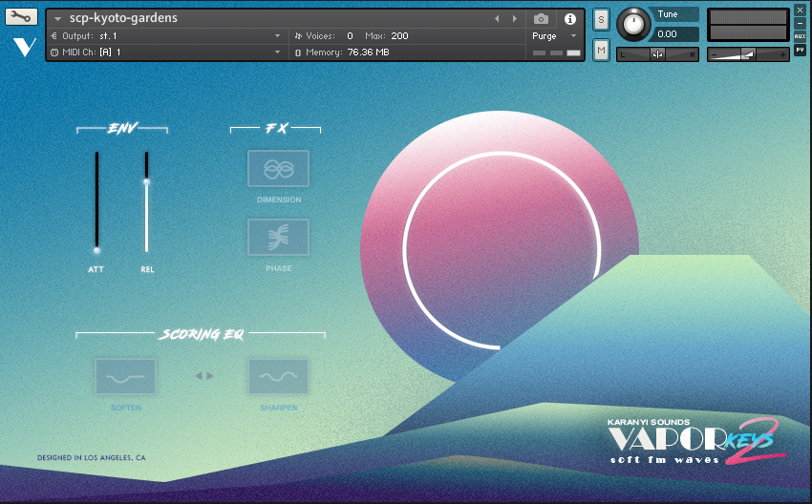This screenshot has height=504, width=812.
Task: Show instrument info with the i icon
Action: [569, 19]
